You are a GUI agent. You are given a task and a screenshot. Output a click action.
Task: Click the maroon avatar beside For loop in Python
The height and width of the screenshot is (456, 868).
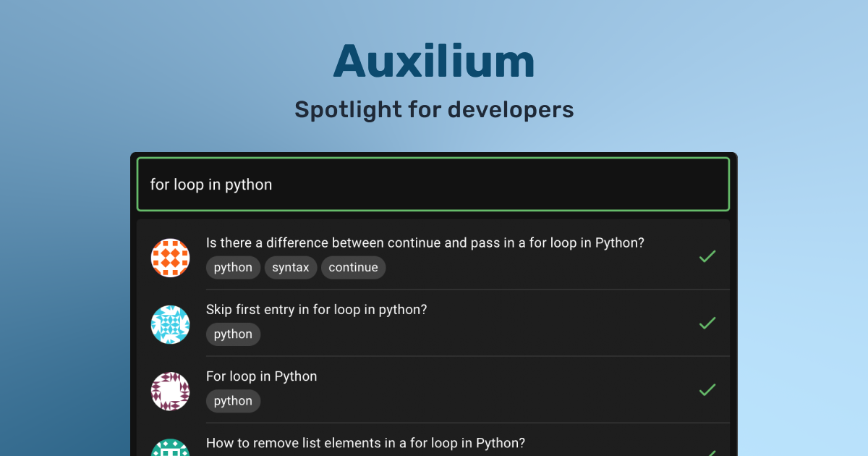point(170,391)
